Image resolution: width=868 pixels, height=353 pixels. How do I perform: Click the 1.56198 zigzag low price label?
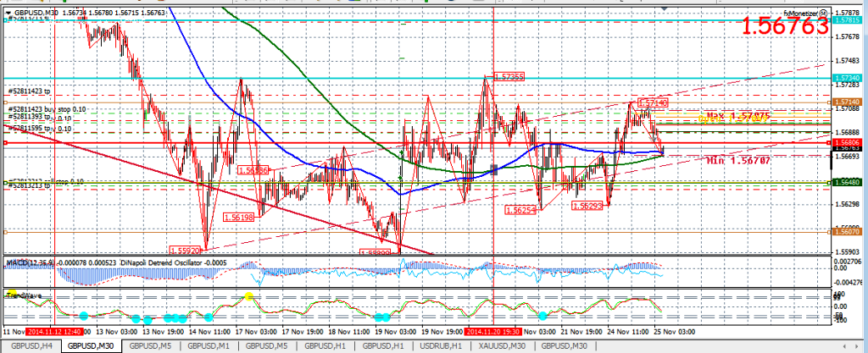pos(238,217)
